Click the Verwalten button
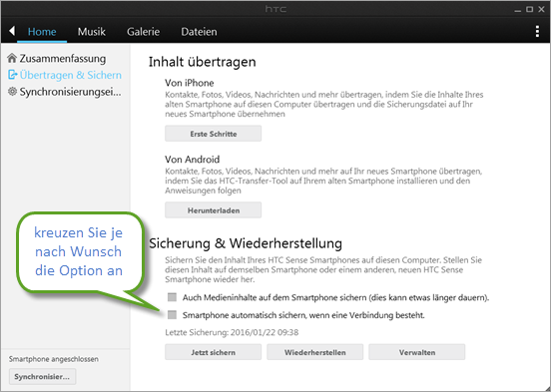Viewport: 551px width, 392px height. tap(417, 352)
